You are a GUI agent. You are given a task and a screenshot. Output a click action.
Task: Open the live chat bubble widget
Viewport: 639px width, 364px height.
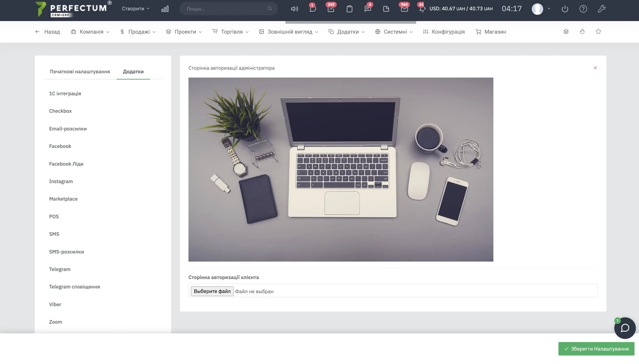(x=625, y=328)
